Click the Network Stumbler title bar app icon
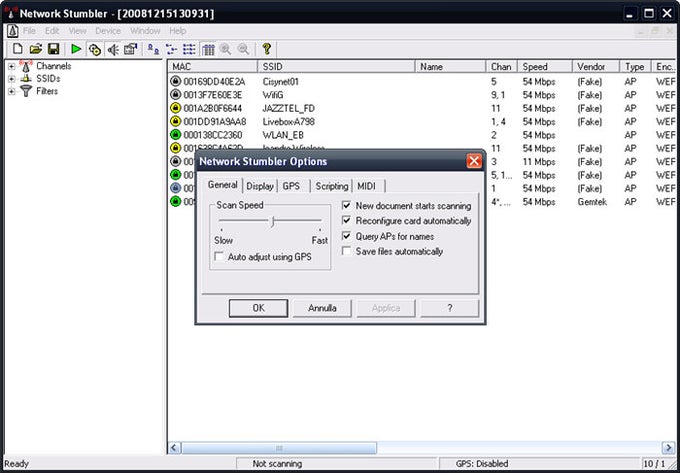Viewport: 680px width, 473px height. (11, 13)
